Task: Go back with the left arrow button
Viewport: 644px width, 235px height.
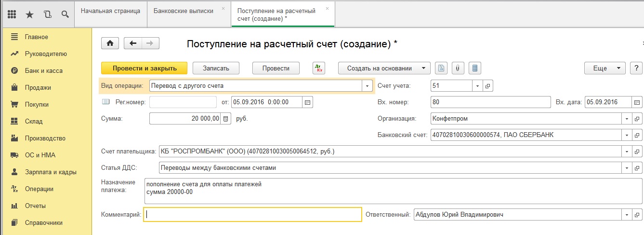Action: [133, 43]
